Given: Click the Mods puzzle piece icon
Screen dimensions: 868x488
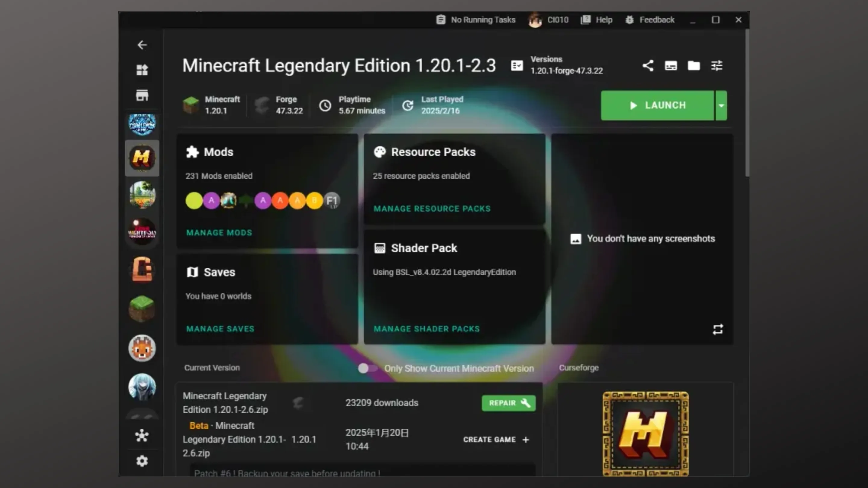Looking at the screenshot, I should (x=192, y=152).
